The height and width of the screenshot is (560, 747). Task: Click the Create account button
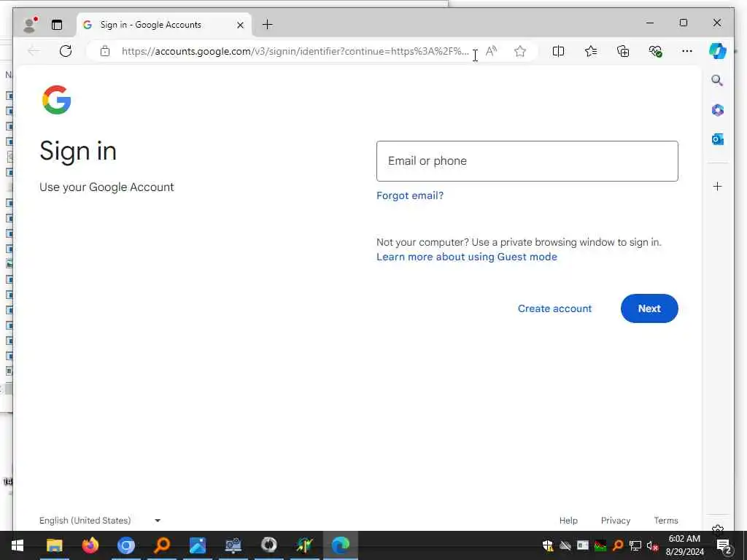[x=554, y=308]
